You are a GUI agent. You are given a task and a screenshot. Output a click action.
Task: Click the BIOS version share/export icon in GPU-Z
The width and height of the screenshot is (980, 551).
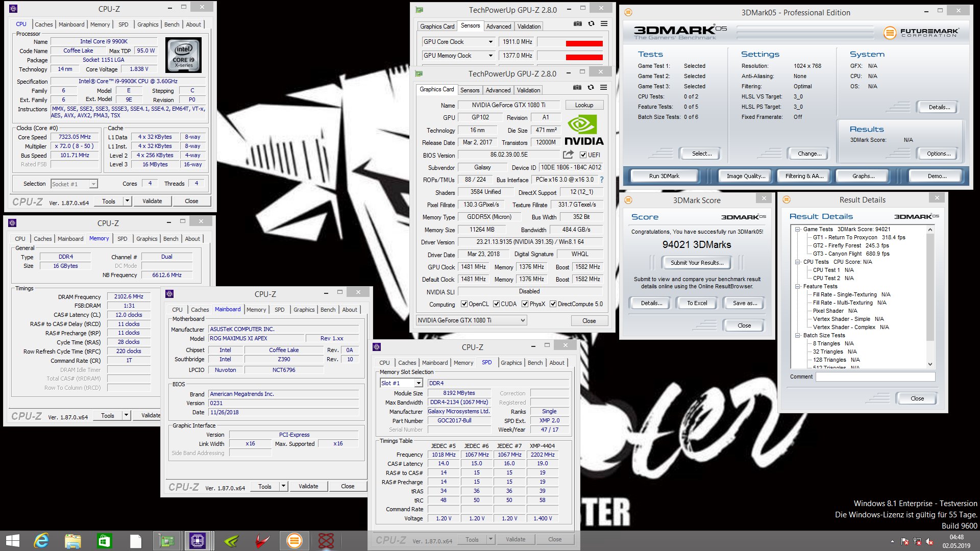coord(568,155)
